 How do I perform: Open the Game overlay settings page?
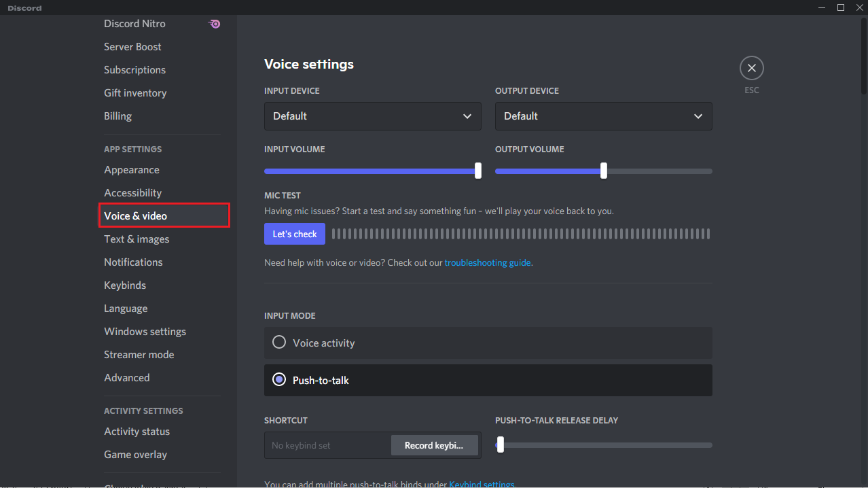pos(135,454)
